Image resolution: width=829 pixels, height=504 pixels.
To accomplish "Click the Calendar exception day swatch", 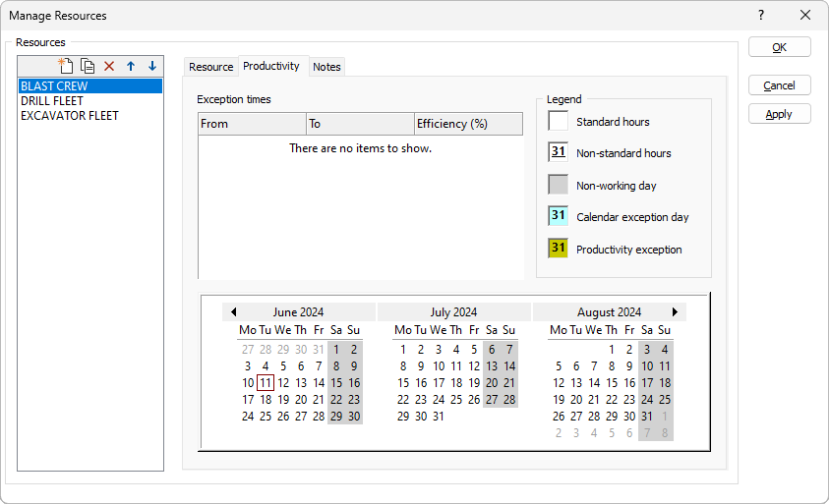I will [x=559, y=215].
